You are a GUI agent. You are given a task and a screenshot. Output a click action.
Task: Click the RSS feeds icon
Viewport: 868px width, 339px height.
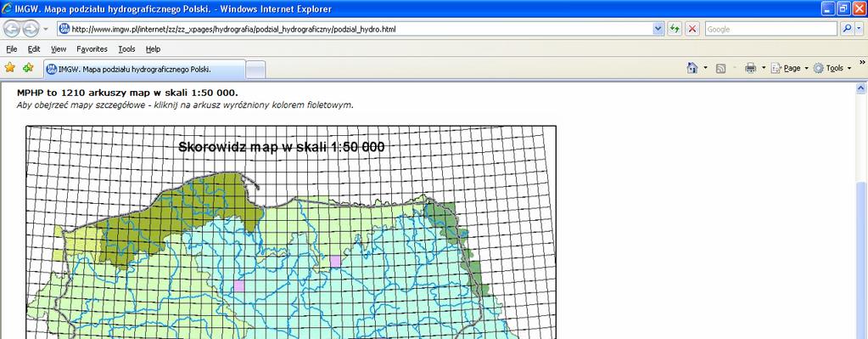click(x=720, y=68)
